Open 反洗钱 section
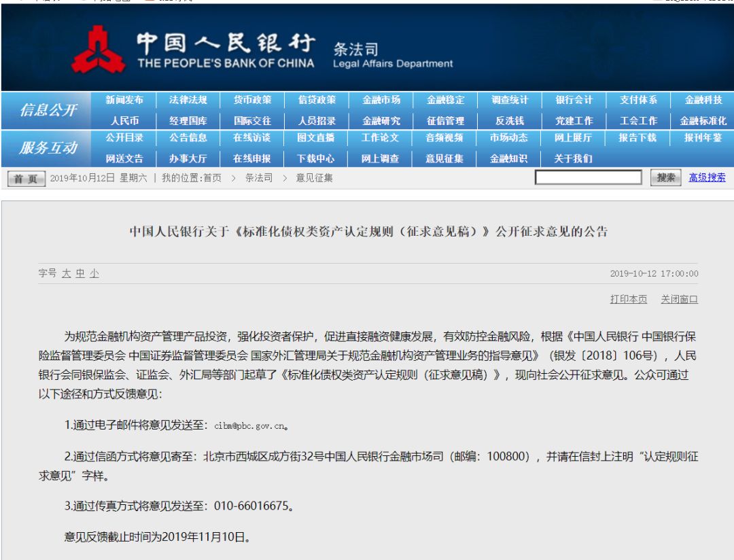Viewport: 734px width, 560px height. click(510, 121)
